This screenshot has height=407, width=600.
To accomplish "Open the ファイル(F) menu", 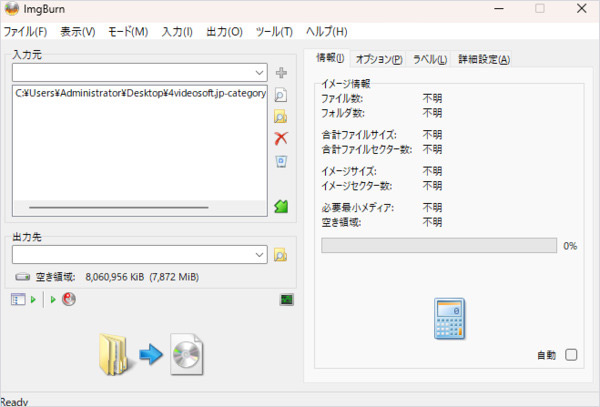I will pos(25,31).
